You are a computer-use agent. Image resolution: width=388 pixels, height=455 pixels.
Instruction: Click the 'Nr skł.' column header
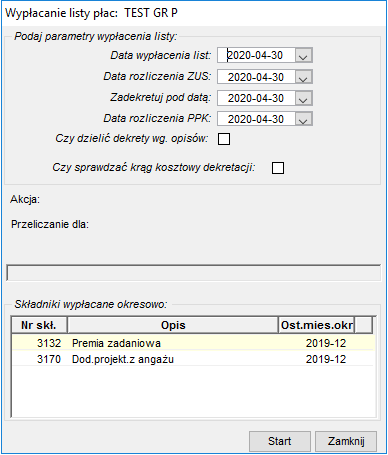tap(39, 325)
